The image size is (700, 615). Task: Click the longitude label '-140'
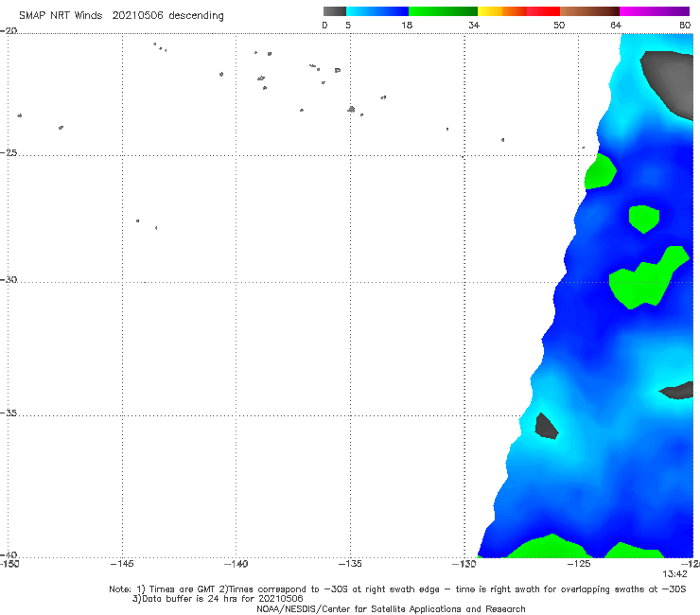236,564
